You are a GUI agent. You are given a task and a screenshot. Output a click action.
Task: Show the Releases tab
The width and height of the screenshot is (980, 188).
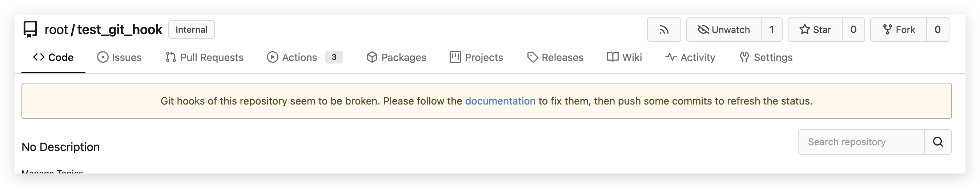(x=555, y=57)
